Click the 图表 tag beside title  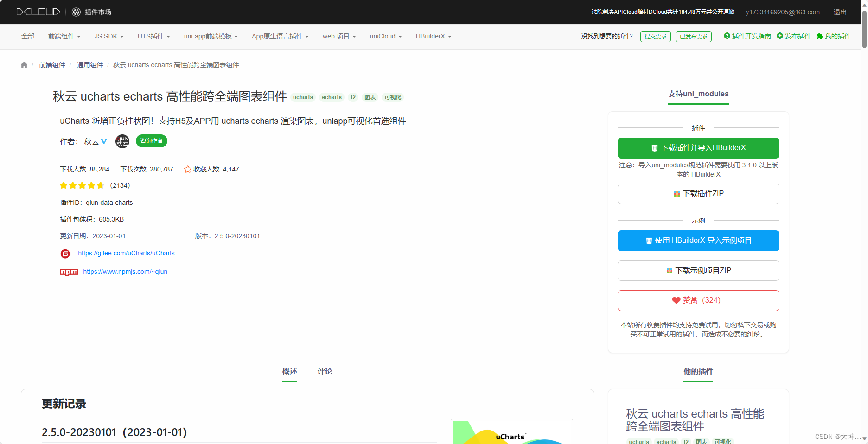click(370, 97)
